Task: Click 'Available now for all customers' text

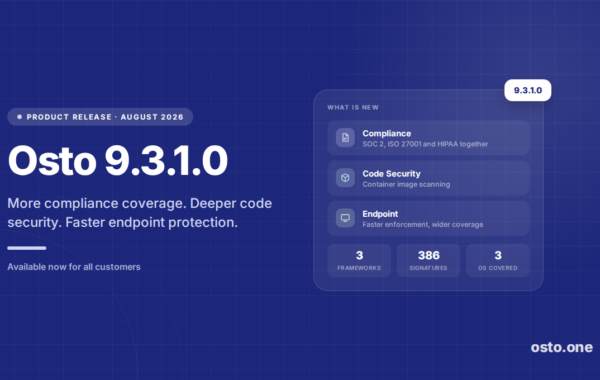Action: click(74, 267)
